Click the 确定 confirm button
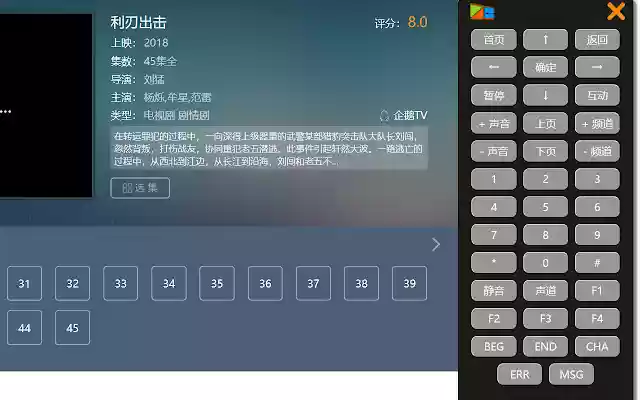The image size is (640, 400). point(545,67)
